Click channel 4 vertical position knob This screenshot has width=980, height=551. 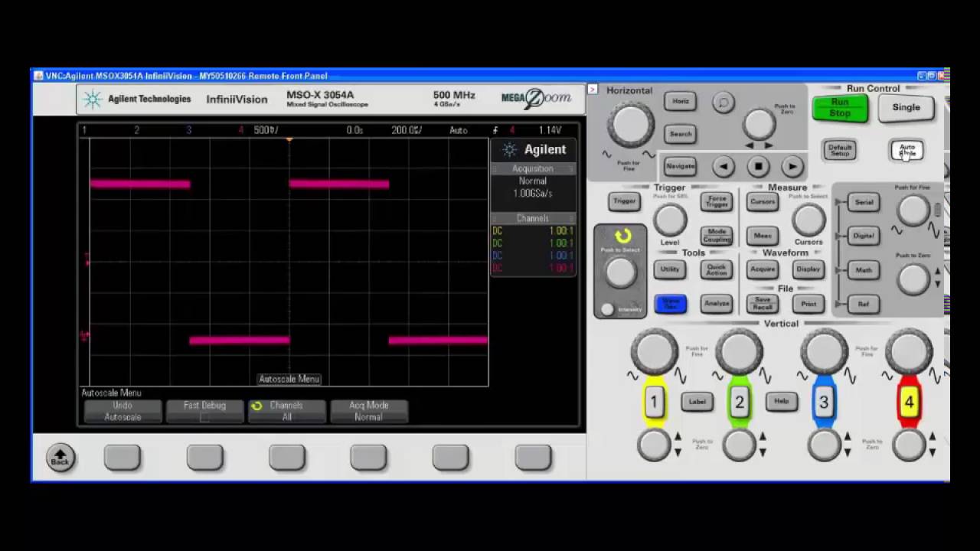909,445
